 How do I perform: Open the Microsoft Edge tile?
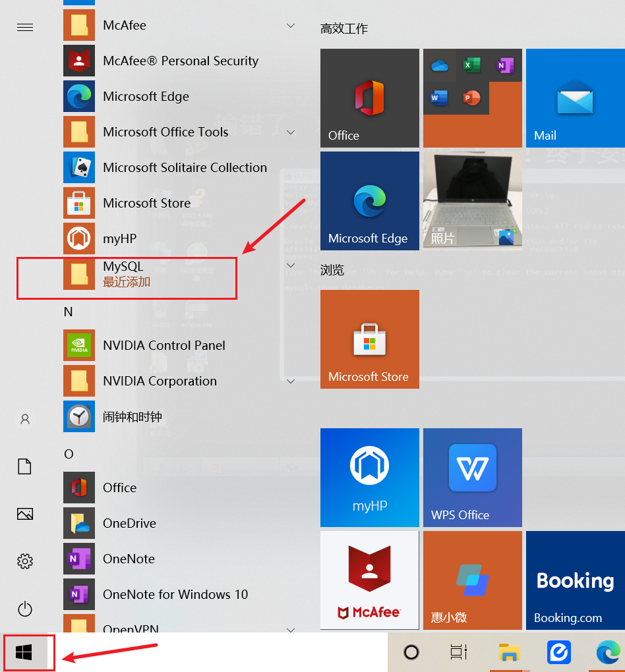(x=370, y=201)
